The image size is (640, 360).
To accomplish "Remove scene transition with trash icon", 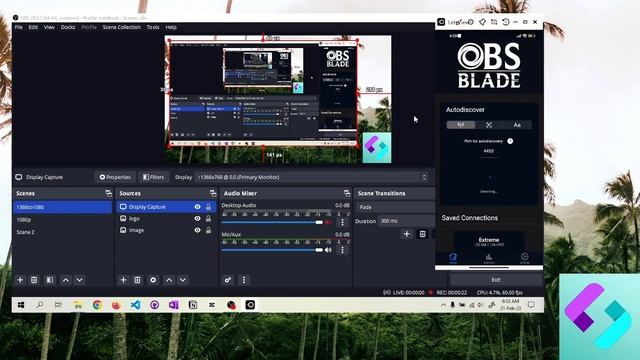I will click(422, 234).
